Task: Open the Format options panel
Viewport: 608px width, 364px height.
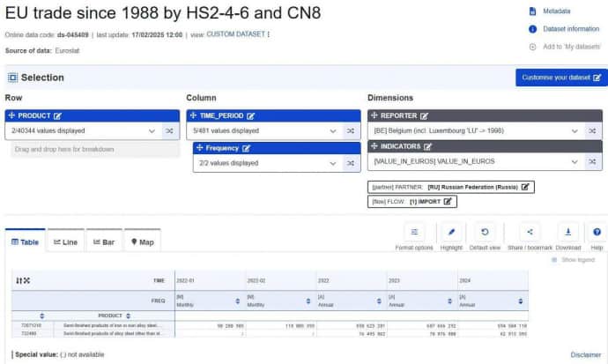Action: click(413, 232)
